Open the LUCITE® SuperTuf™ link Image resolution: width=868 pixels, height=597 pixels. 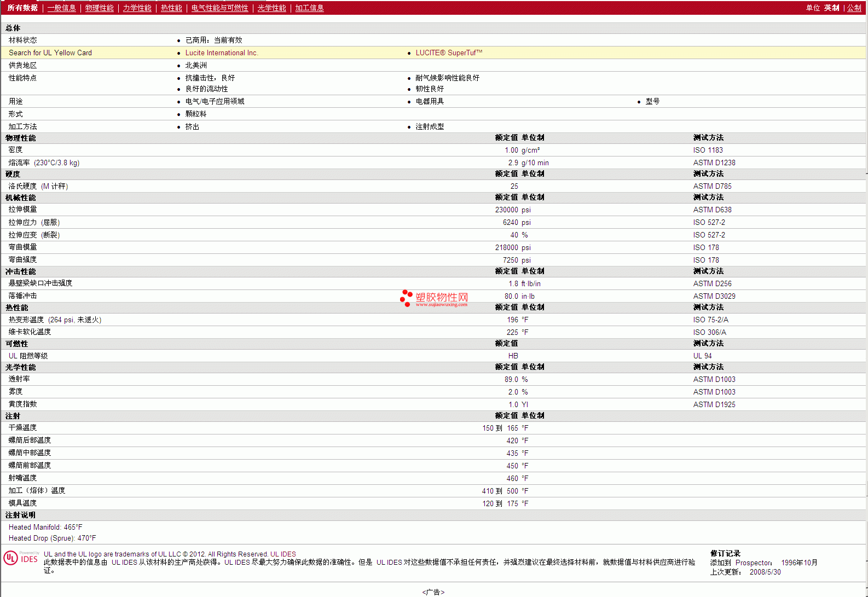point(449,53)
